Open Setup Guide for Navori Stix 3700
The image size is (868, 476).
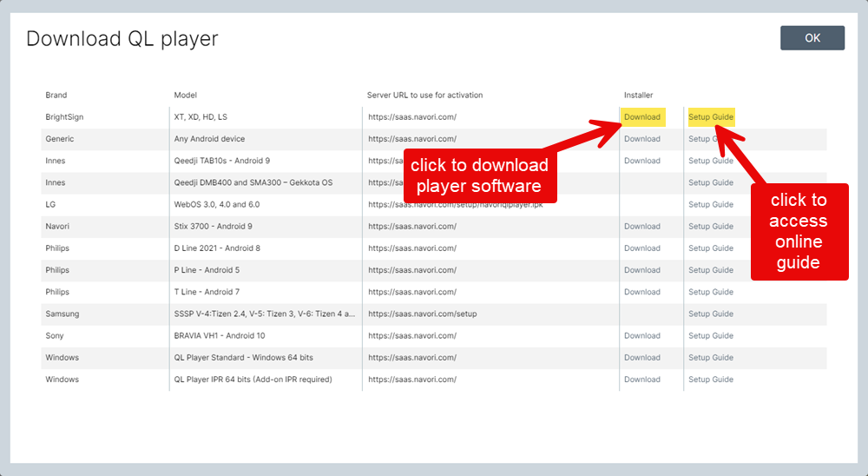point(711,226)
